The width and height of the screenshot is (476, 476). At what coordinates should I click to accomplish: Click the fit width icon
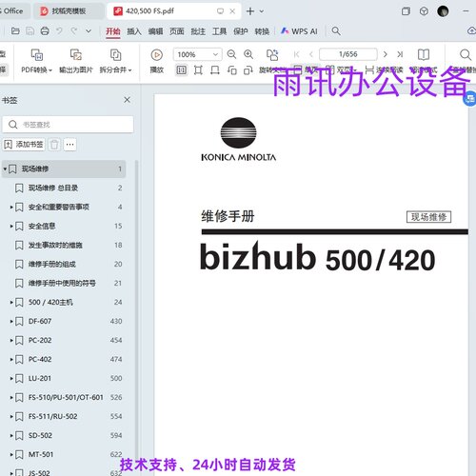click(215, 70)
